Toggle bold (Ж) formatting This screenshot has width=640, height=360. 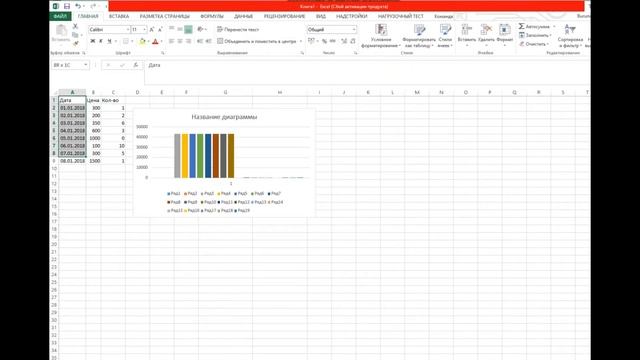(x=93, y=41)
